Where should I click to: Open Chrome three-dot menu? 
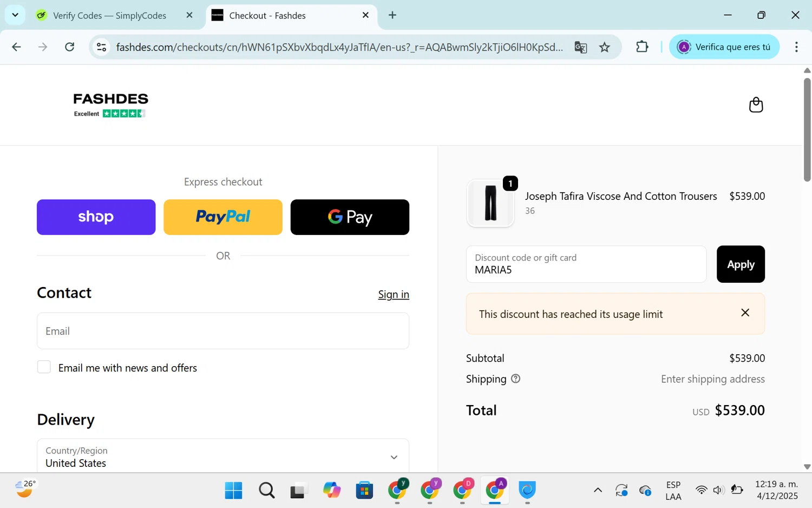796,47
